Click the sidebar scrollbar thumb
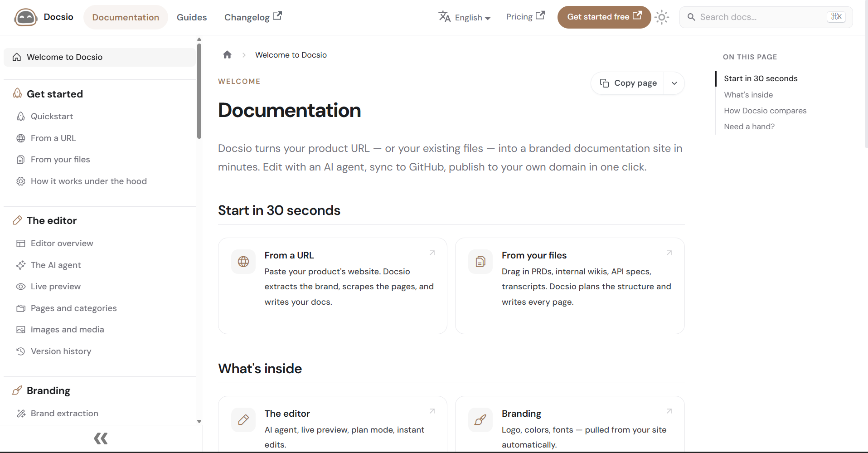Screen dimensions: 868x453 tap(199, 91)
